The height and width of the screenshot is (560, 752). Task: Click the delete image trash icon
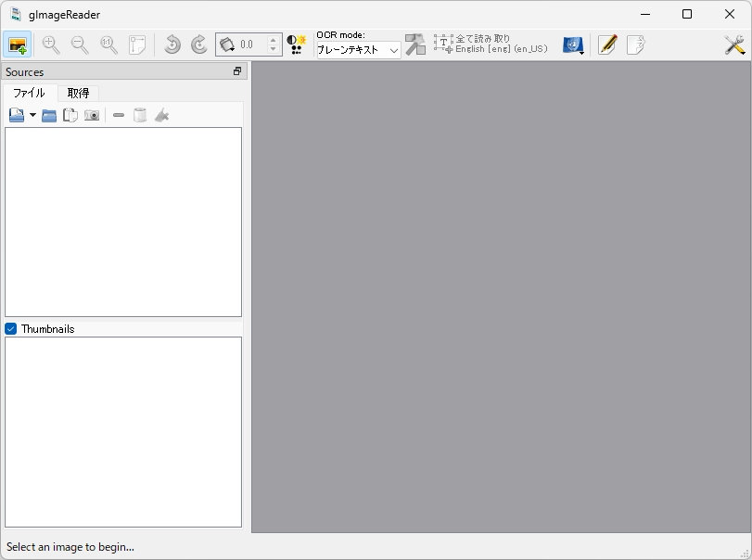(x=140, y=116)
